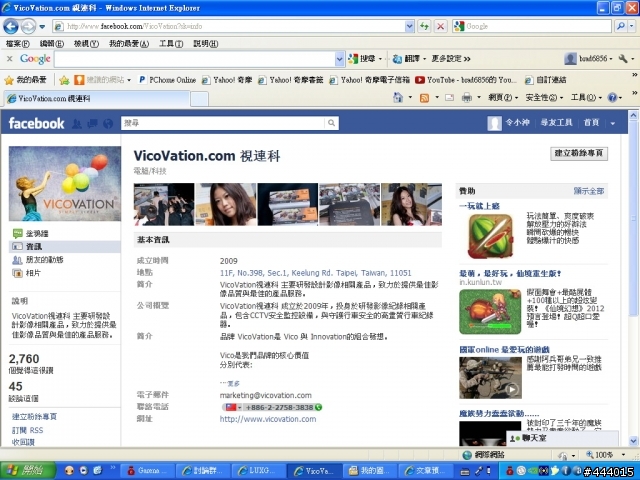The image size is (640, 480).
Task: Click the Internet zone globe in status bar
Action: coord(467,454)
